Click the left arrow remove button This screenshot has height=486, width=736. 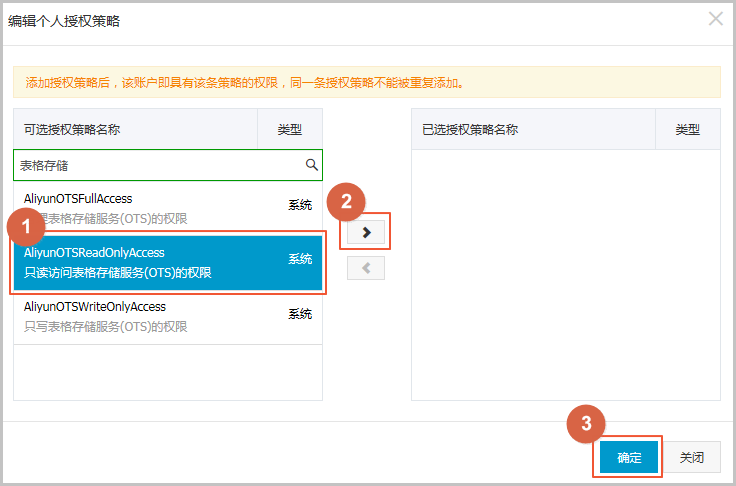366,268
